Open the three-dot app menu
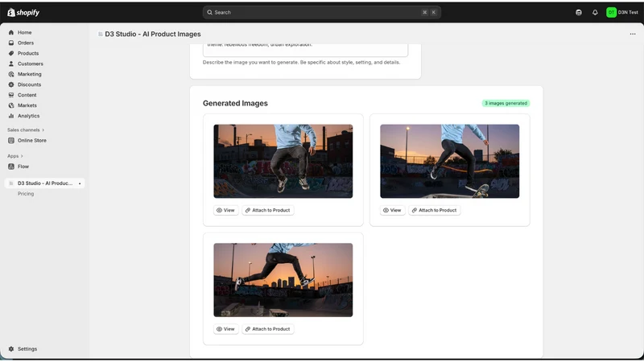This screenshot has width=644, height=362. [633, 34]
